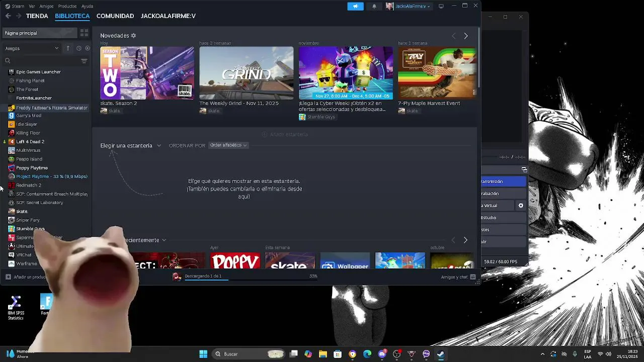This screenshot has height=362, width=644.
Task: Open skate. Season 2 news thumbnail
Action: (x=147, y=73)
